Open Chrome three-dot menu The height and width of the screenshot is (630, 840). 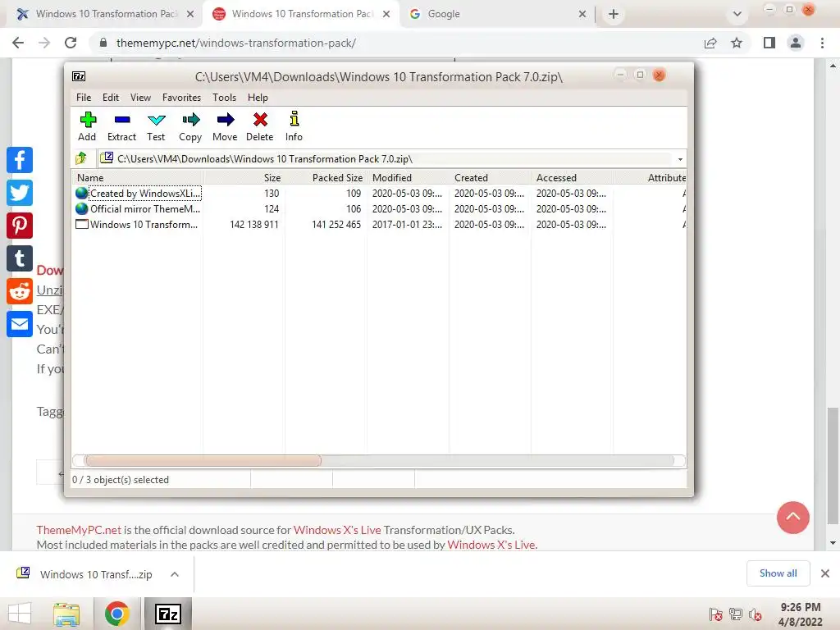tap(822, 43)
